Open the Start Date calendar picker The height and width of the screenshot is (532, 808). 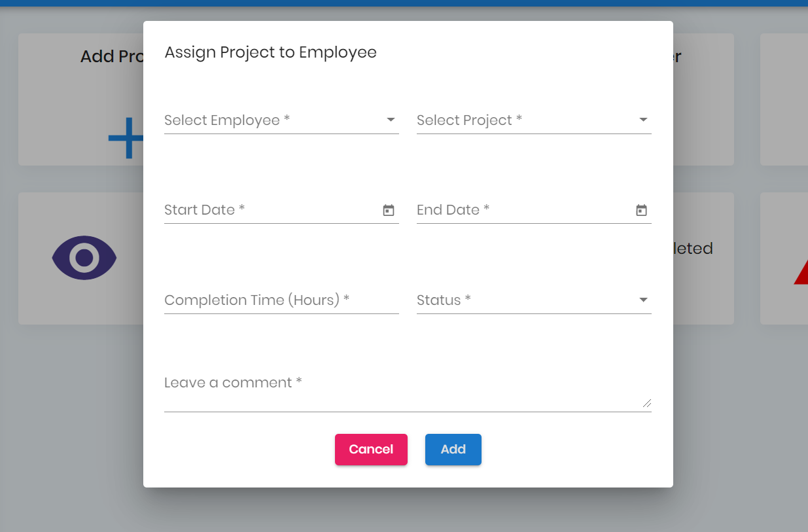pos(389,210)
